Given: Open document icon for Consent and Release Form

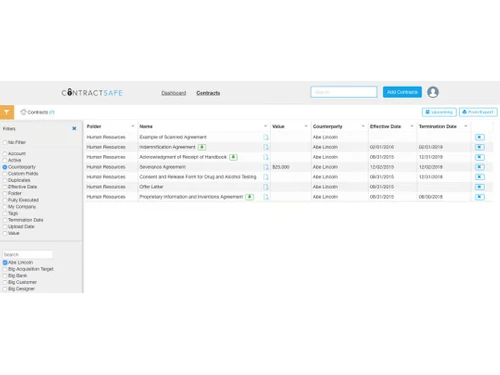Looking at the screenshot, I should [266, 177].
